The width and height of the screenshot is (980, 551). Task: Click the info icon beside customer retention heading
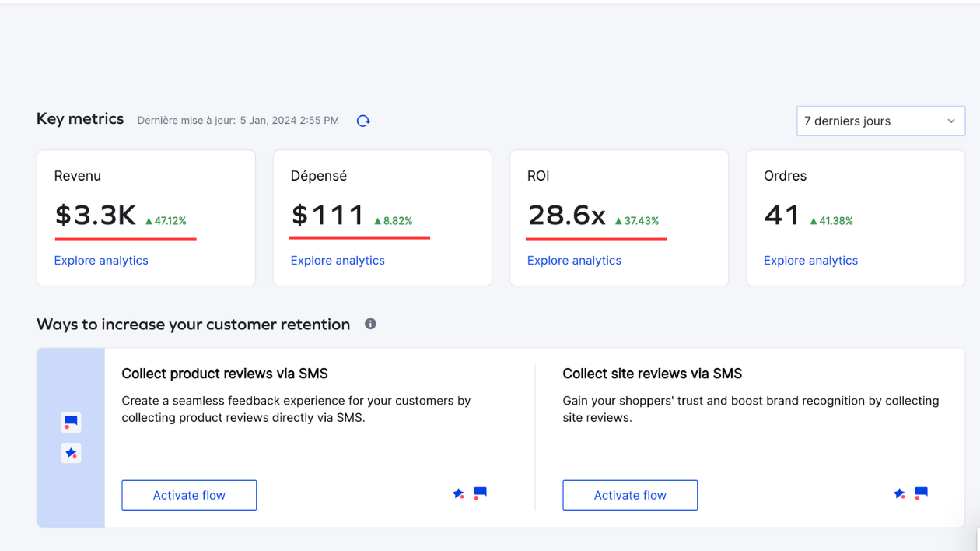[370, 324]
